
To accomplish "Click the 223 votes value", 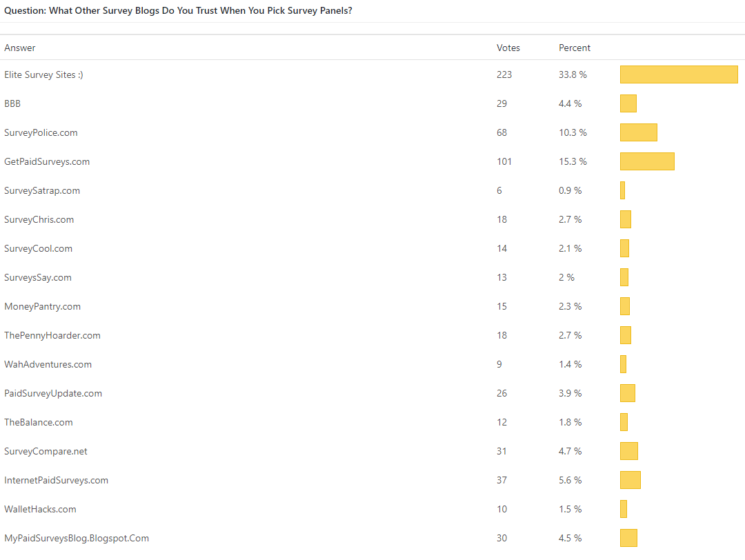I will tap(504, 74).
